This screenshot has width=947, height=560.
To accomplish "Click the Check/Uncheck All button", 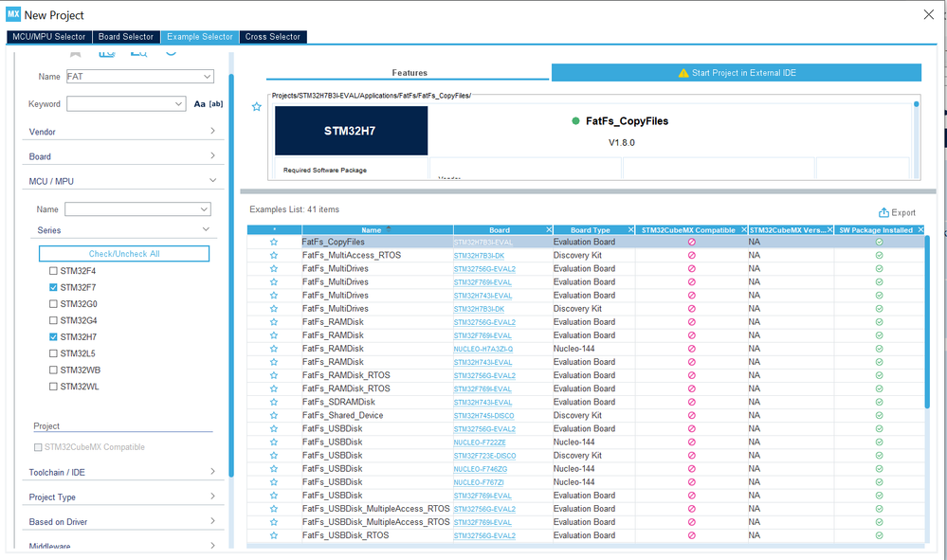I will point(124,253).
